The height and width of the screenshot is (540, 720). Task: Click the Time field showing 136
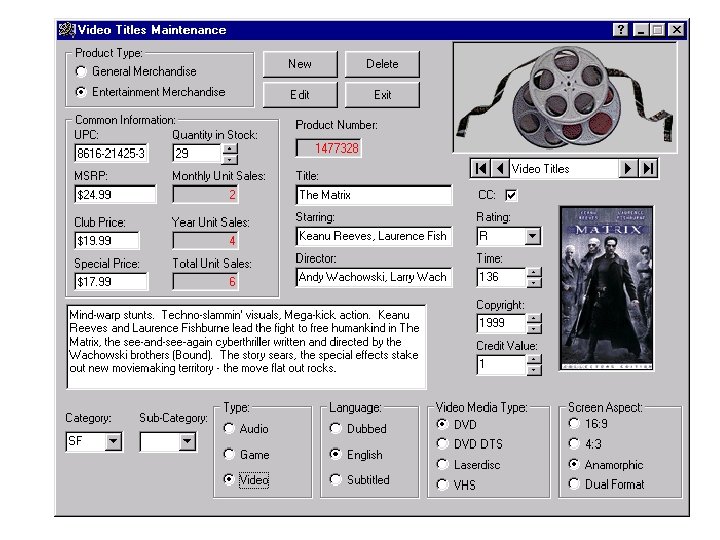pos(501,277)
